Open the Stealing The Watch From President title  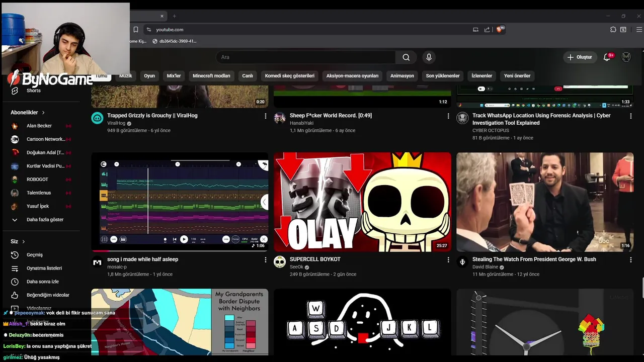click(534, 259)
